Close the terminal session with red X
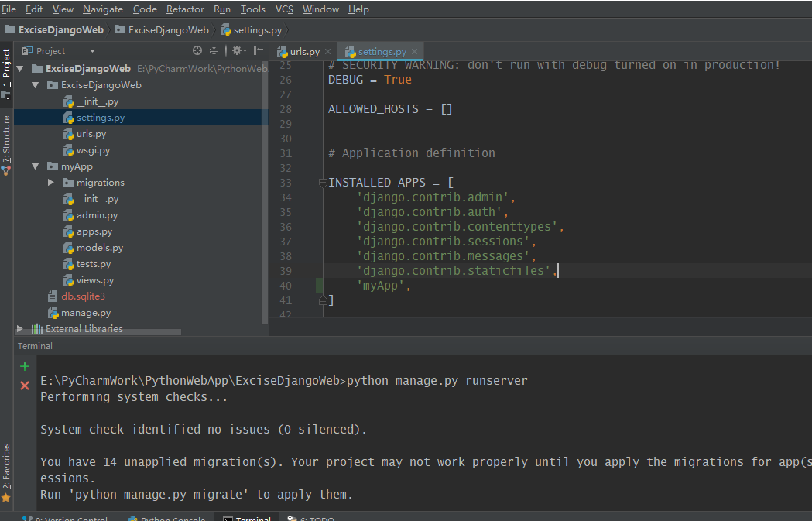Viewport: 812px width, 521px height. point(24,386)
